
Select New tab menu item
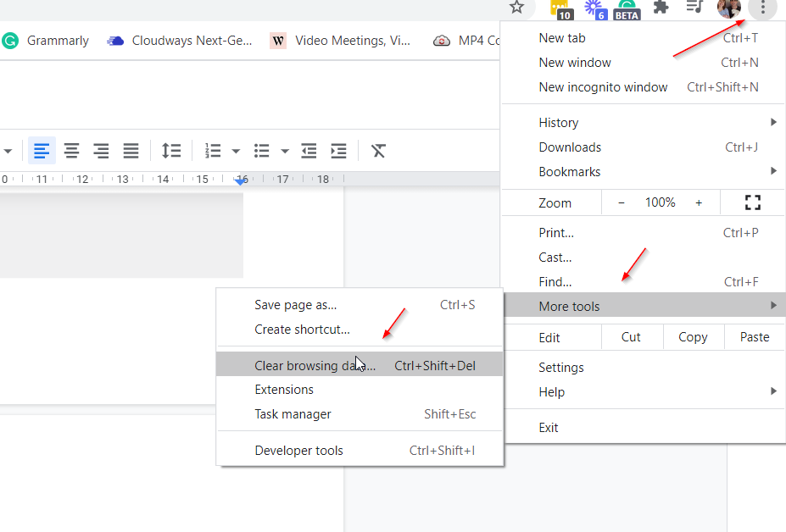point(644,38)
